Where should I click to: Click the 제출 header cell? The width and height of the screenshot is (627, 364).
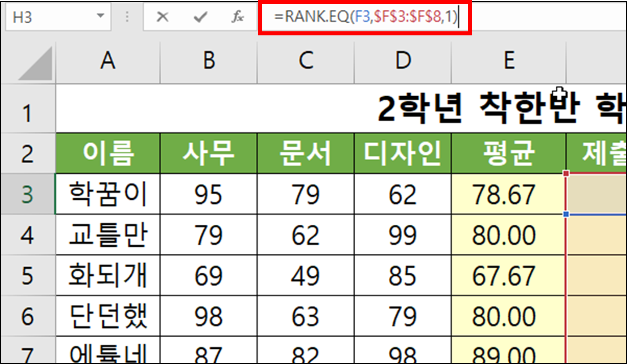pos(600,153)
